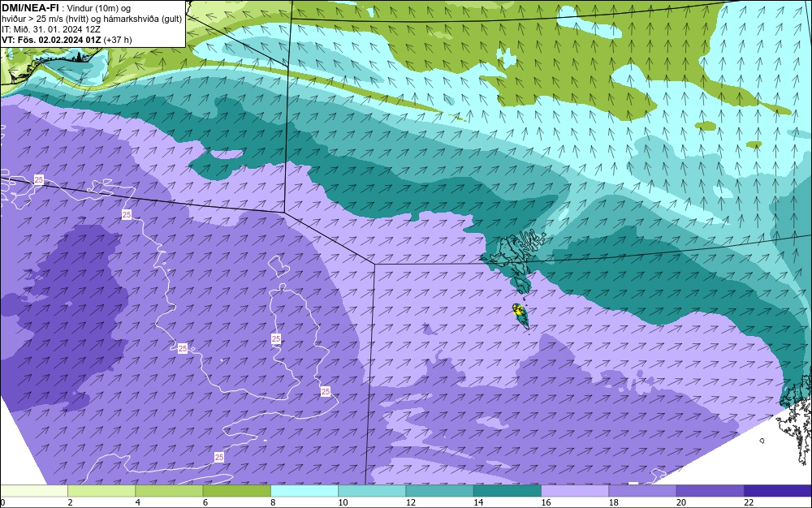Viewport: 812px width, 508px height.
Task: Click the title text "DMI/NEA-FI"
Action: (29, 8)
